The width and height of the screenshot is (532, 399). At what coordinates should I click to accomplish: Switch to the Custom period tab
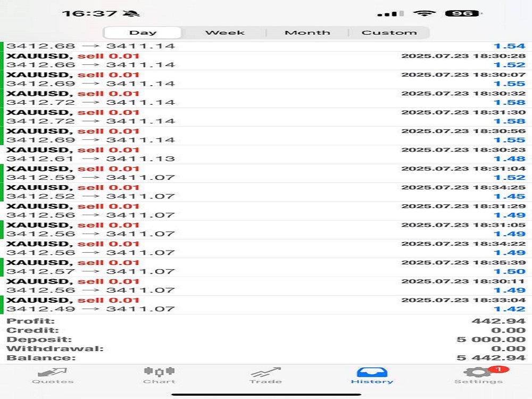[x=389, y=33]
